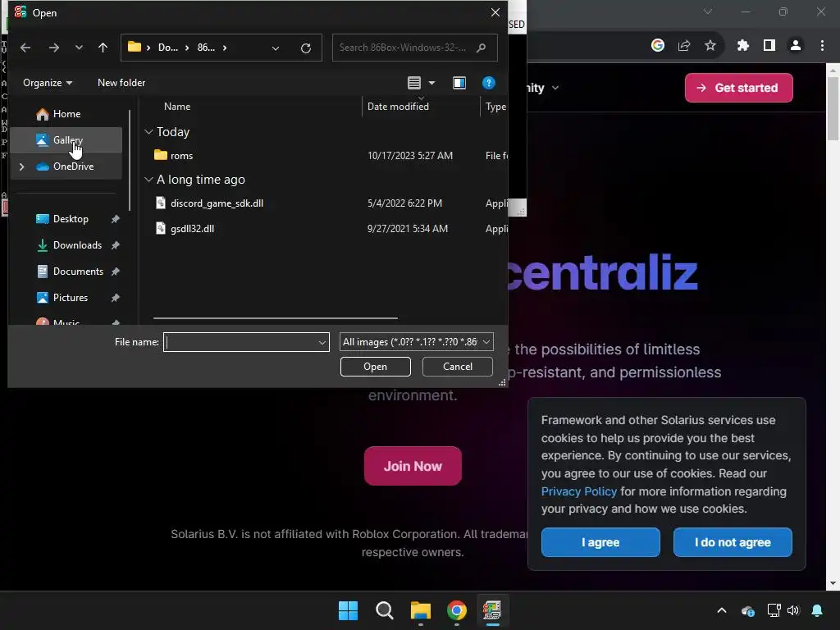Bookmark this page star icon

tap(710, 46)
